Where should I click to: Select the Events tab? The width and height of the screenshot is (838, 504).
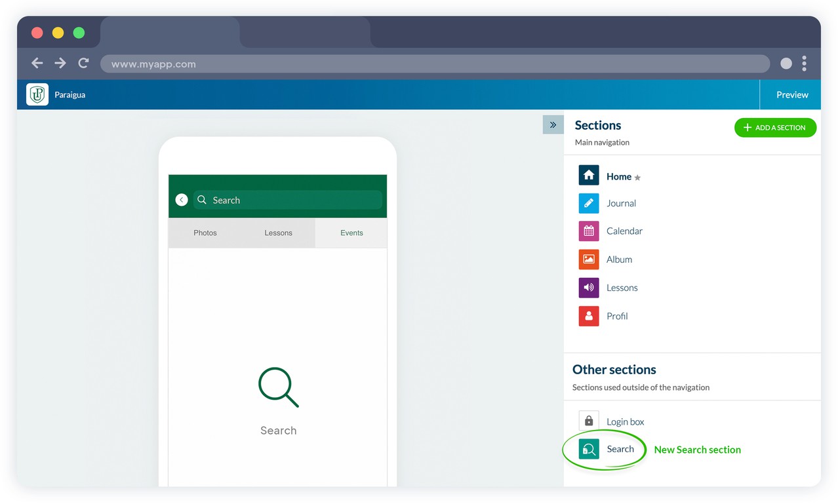(351, 233)
